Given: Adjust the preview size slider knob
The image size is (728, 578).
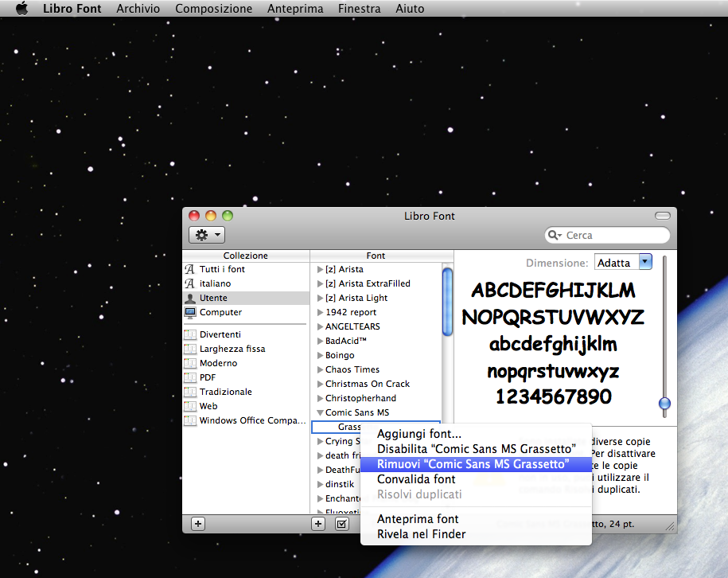Looking at the screenshot, I should 664,403.
